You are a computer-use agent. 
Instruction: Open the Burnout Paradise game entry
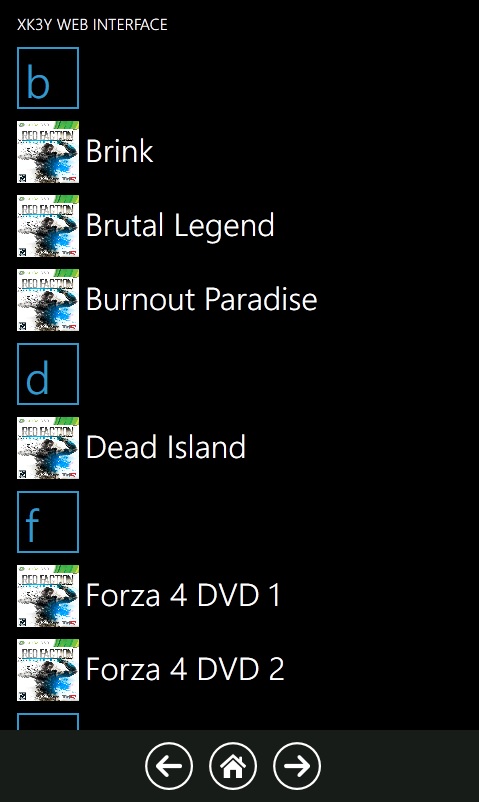(x=202, y=299)
